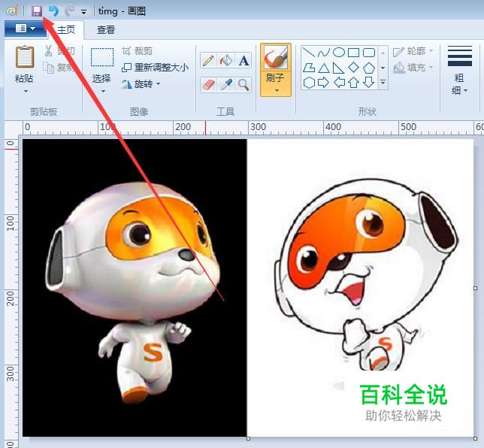Click the canvas bottom-right corner resize handle

[475, 438]
